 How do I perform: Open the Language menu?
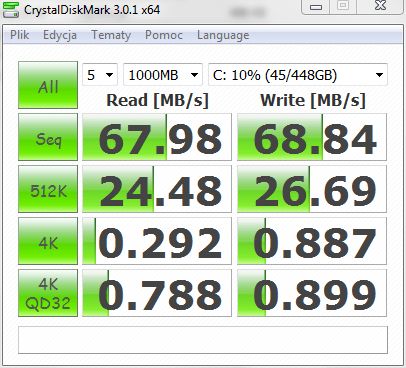[223, 35]
